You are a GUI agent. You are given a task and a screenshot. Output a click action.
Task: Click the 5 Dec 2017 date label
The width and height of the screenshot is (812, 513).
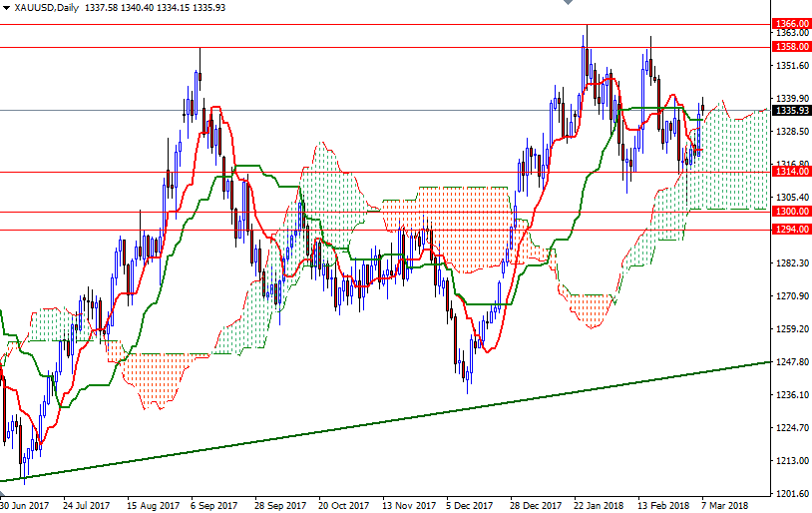pyautogui.click(x=470, y=505)
